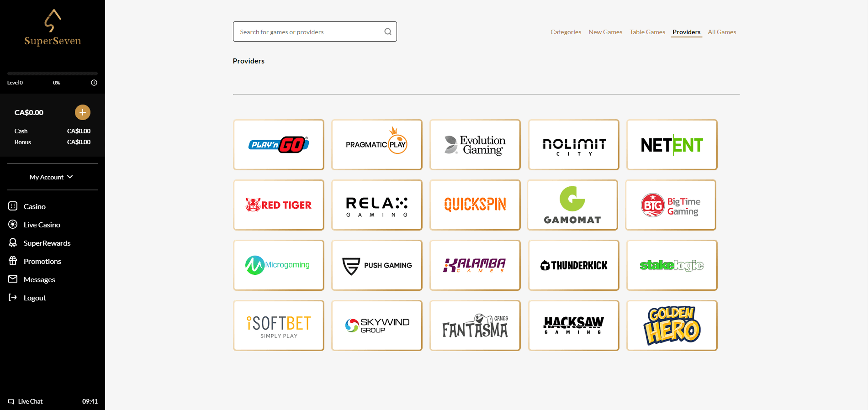Click the SuperRewards badge icon
This screenshot has height=410, width=868.
pos(13,243)
